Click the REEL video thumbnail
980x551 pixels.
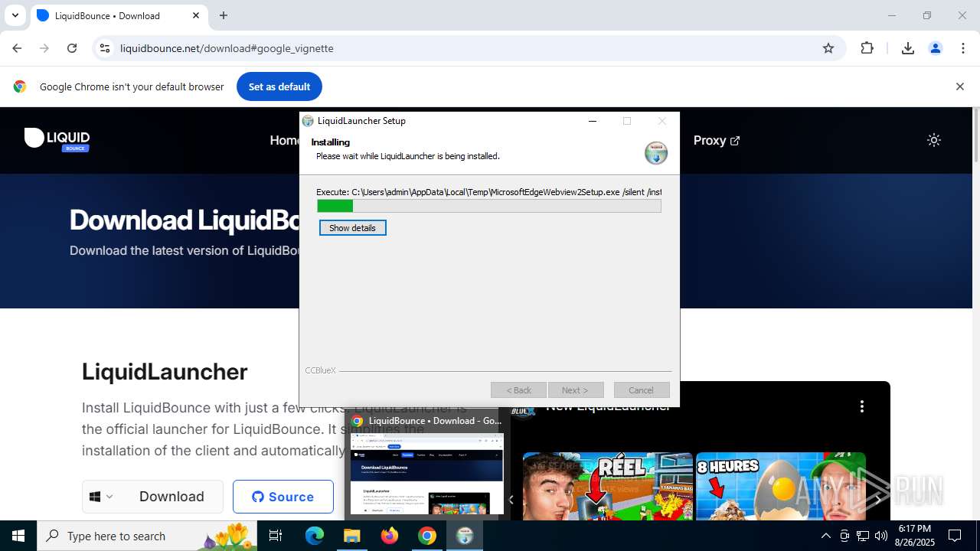(x=608, y=486)
